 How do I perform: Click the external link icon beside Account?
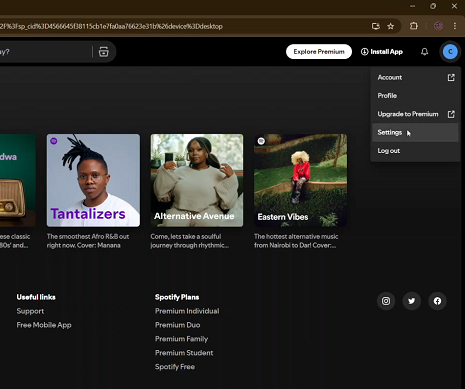(x=451, y=77)
